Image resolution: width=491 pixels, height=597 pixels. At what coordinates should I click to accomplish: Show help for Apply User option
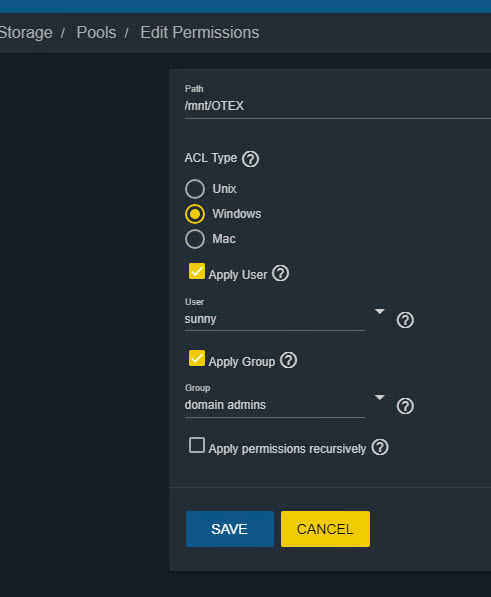pos(281,273)
